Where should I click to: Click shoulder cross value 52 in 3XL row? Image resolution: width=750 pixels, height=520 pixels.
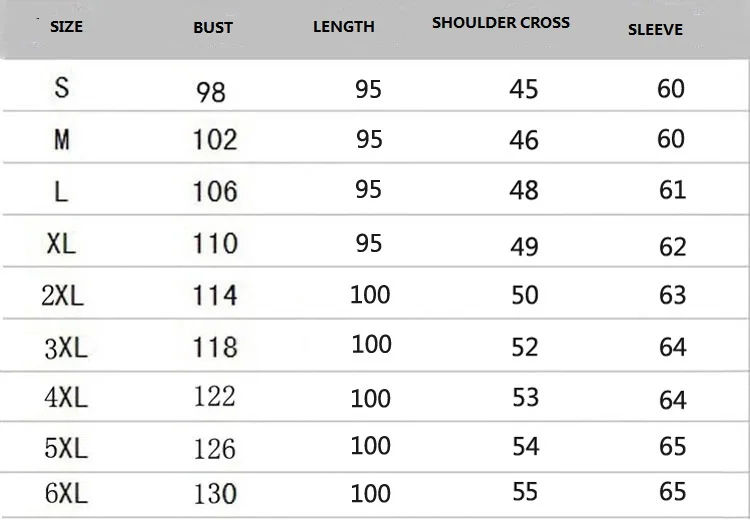(525, 347)
